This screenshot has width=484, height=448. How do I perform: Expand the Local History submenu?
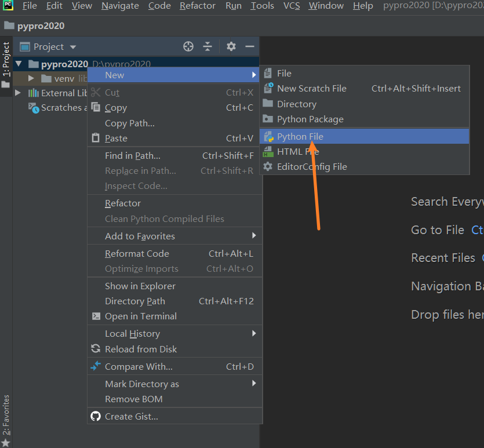(x=174, y=333)
